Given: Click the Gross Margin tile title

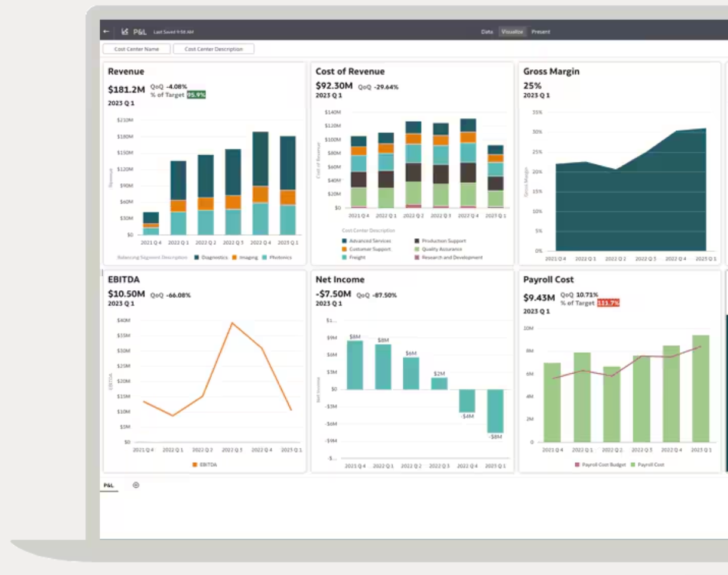Looking at the screenshot, I should click(551, 72).
